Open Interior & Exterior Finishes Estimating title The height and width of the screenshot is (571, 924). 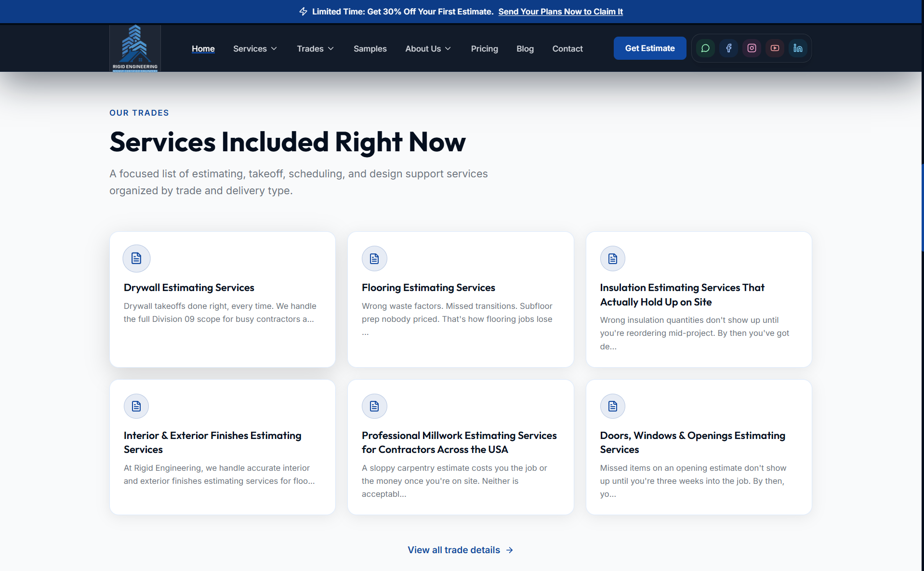point(212,442)
